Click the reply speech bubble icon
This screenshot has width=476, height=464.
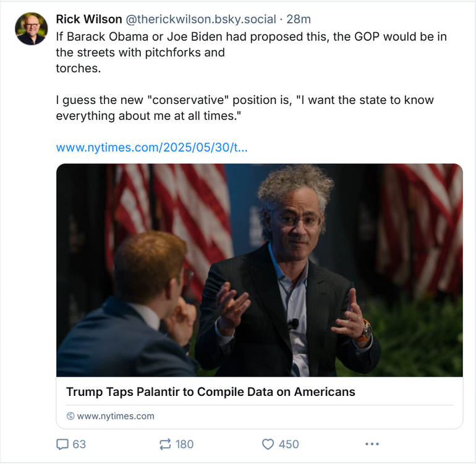tap(62, 444)
